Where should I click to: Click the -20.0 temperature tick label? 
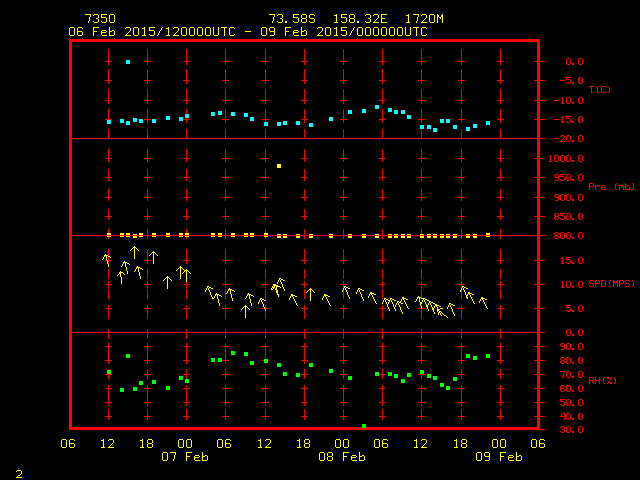[x=567, y=139]
